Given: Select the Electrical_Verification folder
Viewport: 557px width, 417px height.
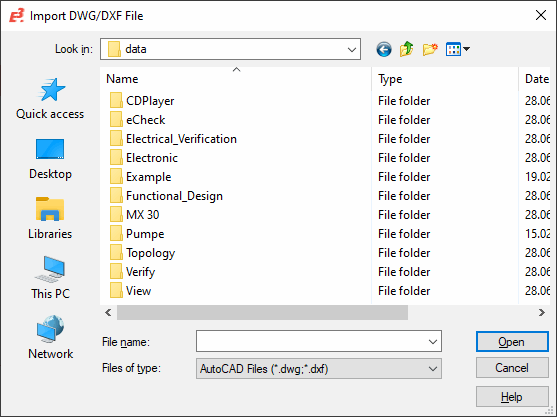Looking at the screenshot, I should [173, 139].
